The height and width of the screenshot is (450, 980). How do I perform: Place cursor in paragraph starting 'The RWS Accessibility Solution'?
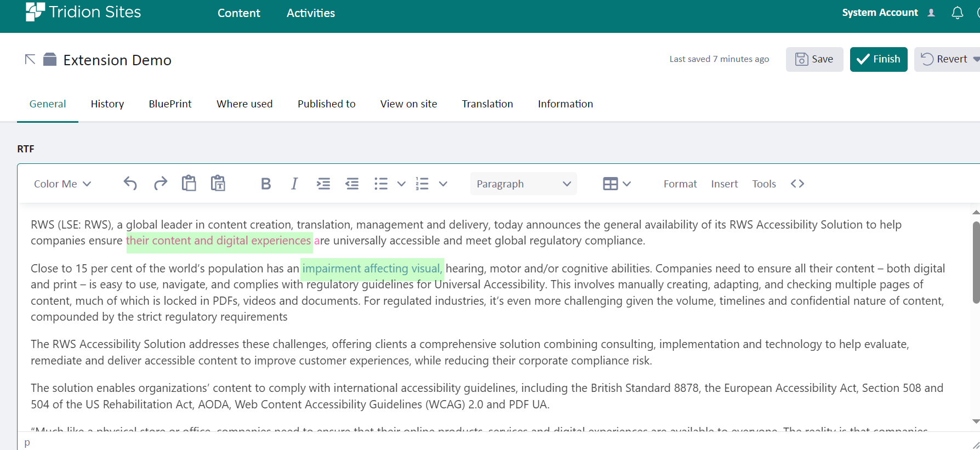point(470,352)
